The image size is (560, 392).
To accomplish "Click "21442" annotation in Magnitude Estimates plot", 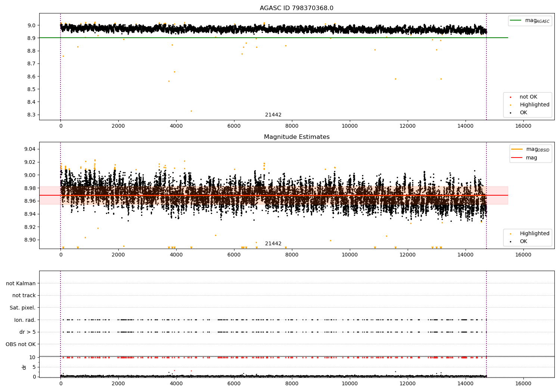I will (x=273, y=244).
